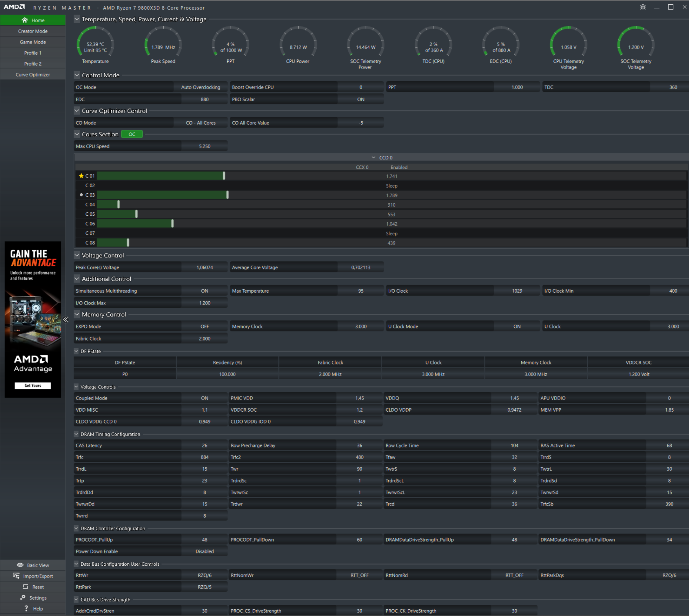Click the C 03 core speed slider handle
Image resolution: width=689 pixels, height=616 pixels.
pyautogui.click(x=228, y=195)
